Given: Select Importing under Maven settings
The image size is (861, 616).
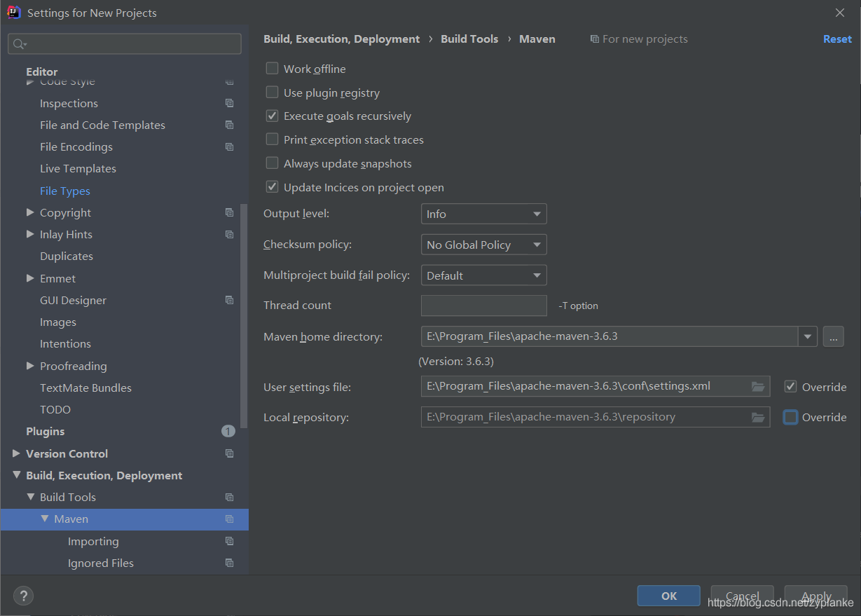Looking at the screenshot, I should pyautogui.click(x=93, y=541).
